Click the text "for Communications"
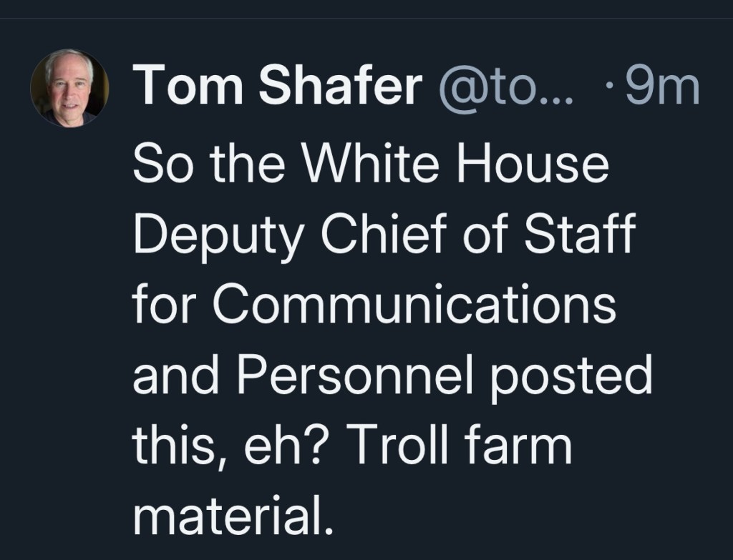This screenshot has width=733, height=560. click(x=374, y=306)
